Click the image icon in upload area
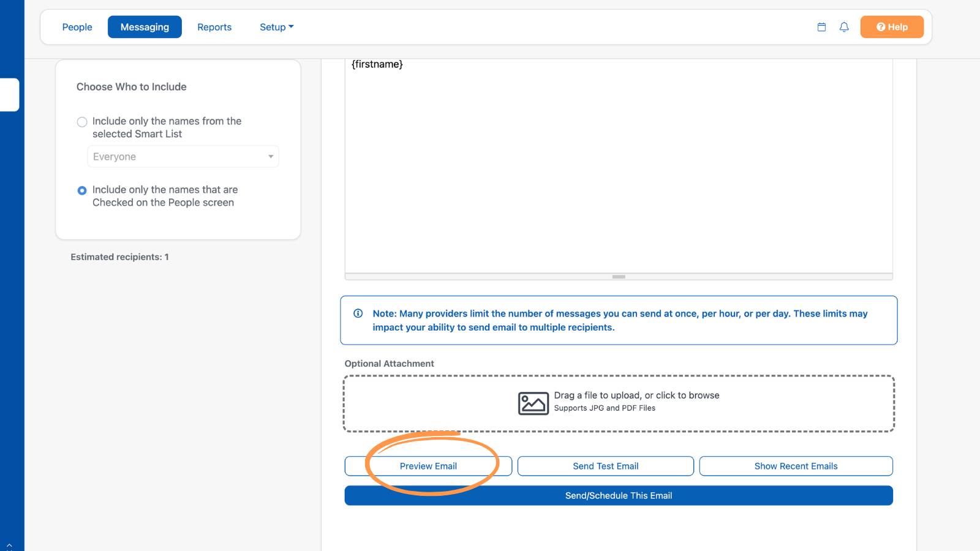This screenshot has width=980, height=551. tap(533, 403)
